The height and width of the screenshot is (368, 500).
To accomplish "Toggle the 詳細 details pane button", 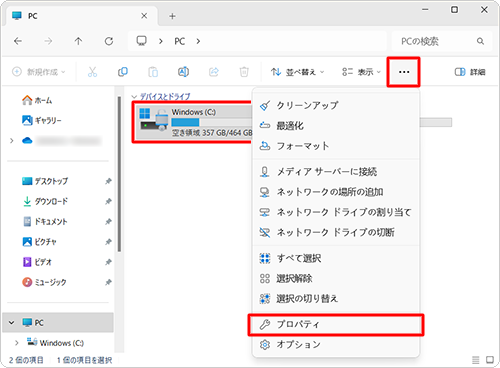I will click(x=470, y=72).
